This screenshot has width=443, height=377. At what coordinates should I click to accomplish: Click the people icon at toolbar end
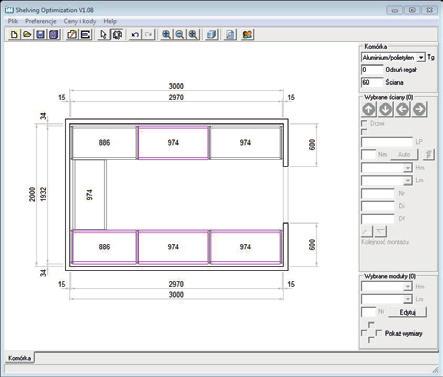coord(247,34)
